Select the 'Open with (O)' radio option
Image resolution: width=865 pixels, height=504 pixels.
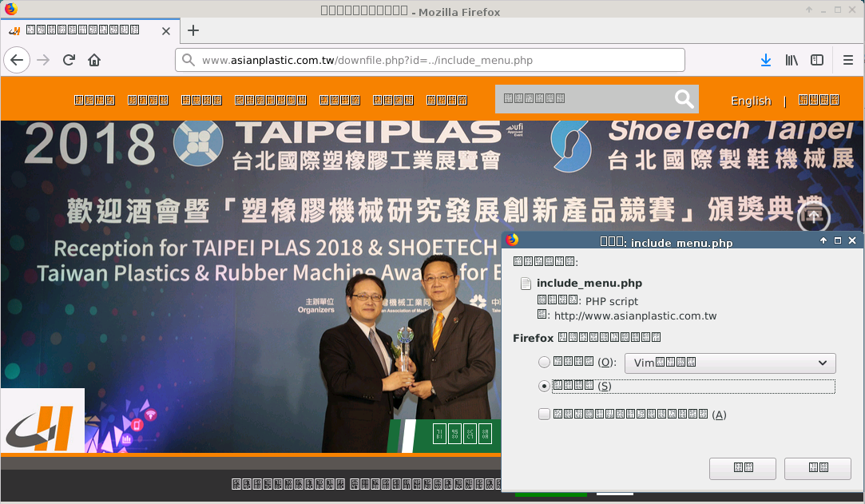pyautogui.click(x=544, y=362)
